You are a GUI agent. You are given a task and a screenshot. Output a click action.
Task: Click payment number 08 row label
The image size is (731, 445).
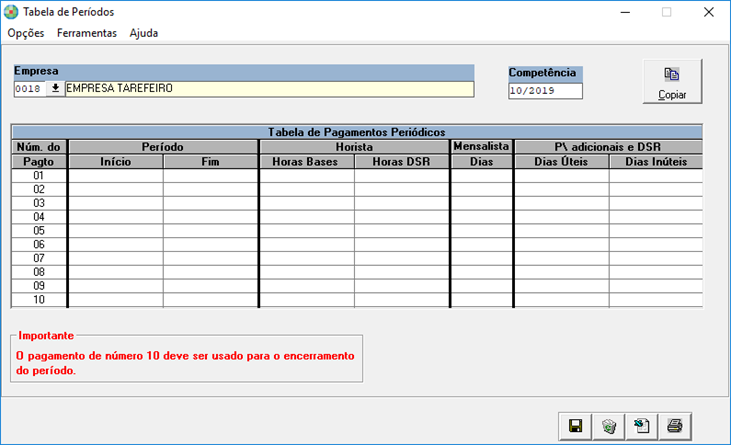tap(39, 272)
